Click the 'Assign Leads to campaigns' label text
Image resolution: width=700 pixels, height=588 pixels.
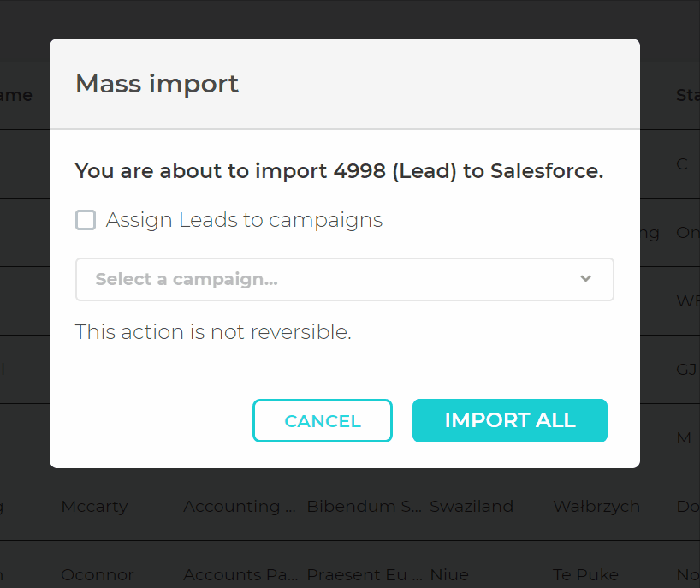coord(244,220)
